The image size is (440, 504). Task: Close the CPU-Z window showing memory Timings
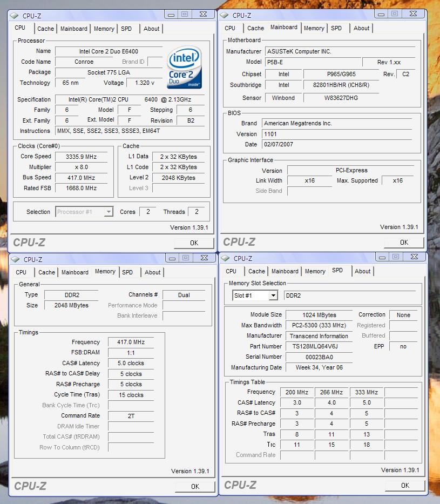click(204, 258)
